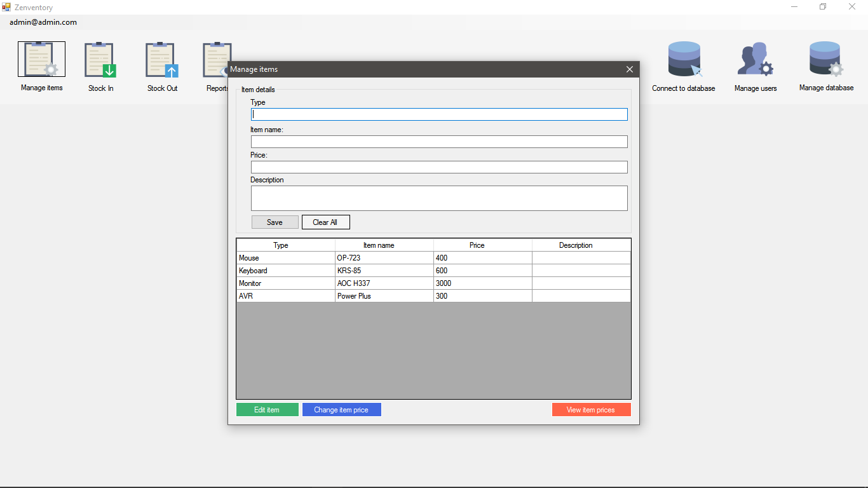Click the Change item price button
Screen dimensions: 868x488
[x=341, y=410]
